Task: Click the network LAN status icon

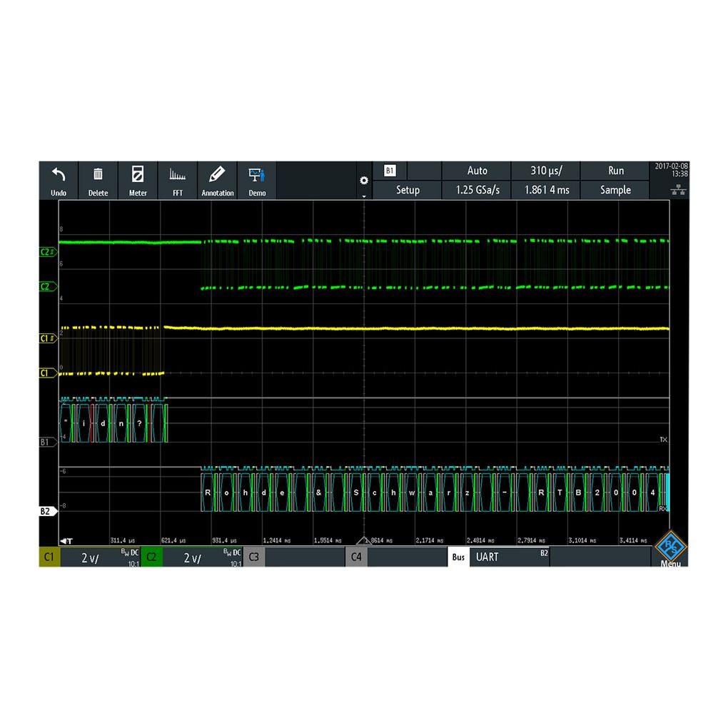Action: 678,190
